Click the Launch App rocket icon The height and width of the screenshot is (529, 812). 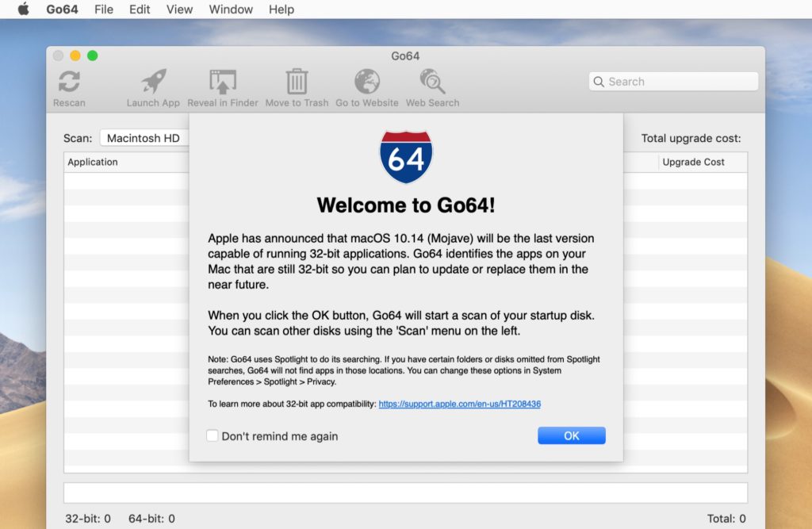[153, 82]
